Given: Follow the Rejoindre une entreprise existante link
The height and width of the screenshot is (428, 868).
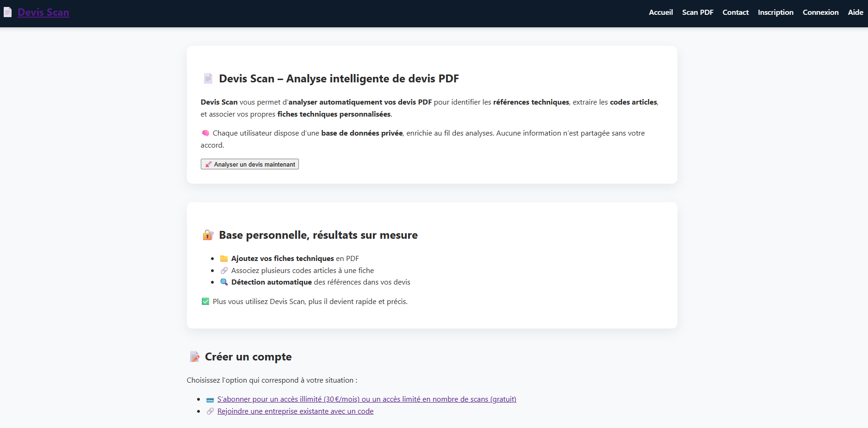Looking at the screenshot, I should pos(295,411).
